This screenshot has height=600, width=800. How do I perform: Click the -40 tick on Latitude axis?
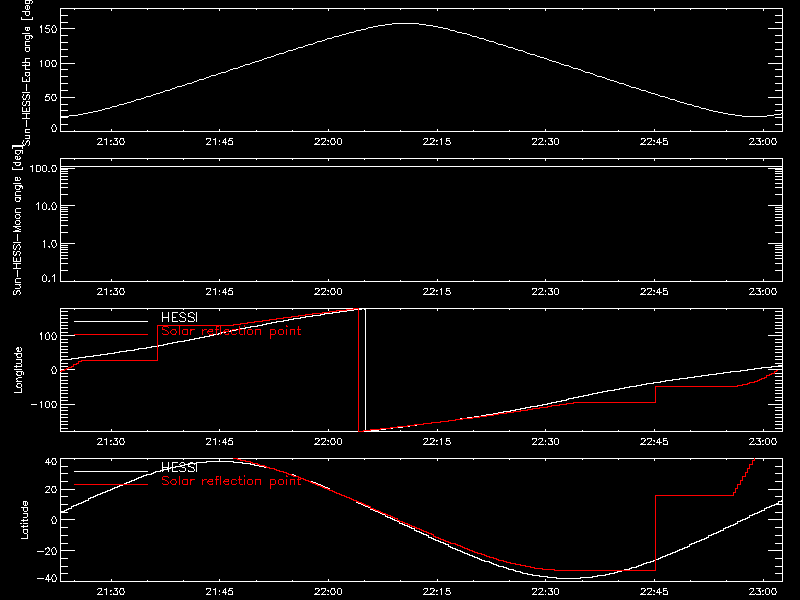point(47,578)
